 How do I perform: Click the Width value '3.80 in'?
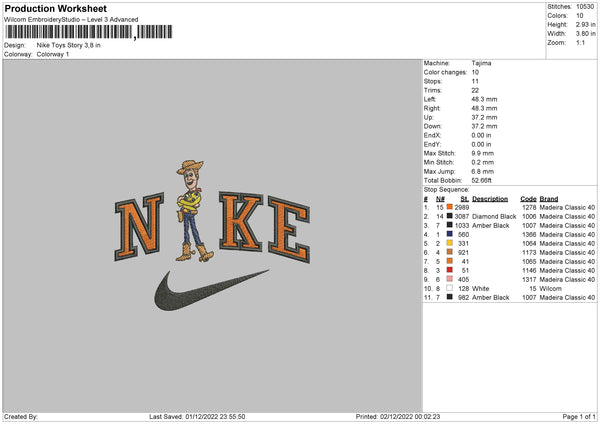coord(585,34)
